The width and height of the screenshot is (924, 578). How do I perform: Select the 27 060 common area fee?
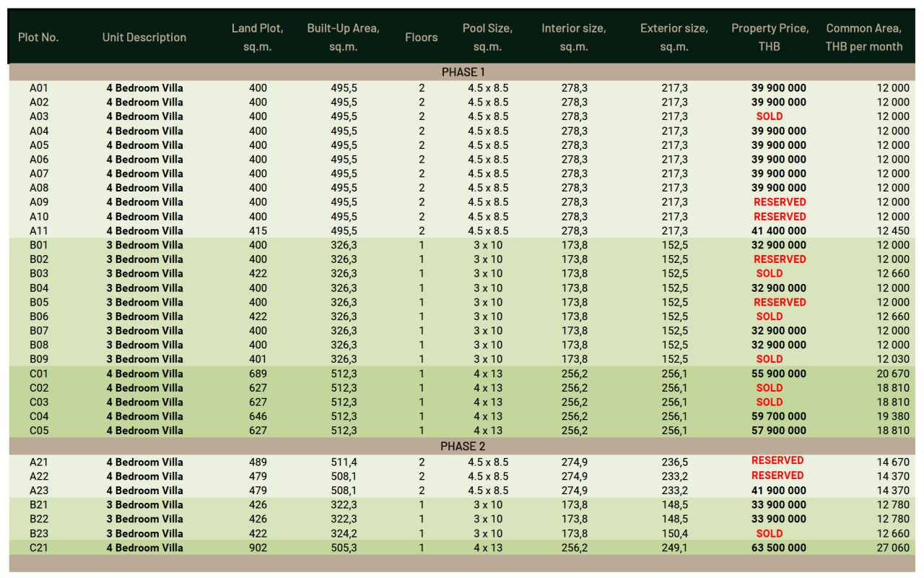892,548
